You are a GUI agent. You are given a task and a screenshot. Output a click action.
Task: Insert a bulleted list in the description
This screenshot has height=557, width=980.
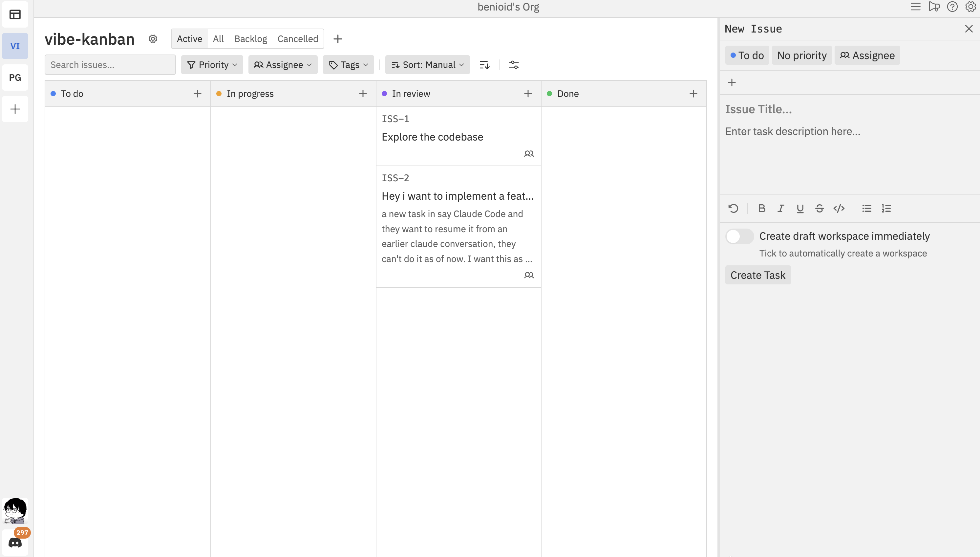867,208
